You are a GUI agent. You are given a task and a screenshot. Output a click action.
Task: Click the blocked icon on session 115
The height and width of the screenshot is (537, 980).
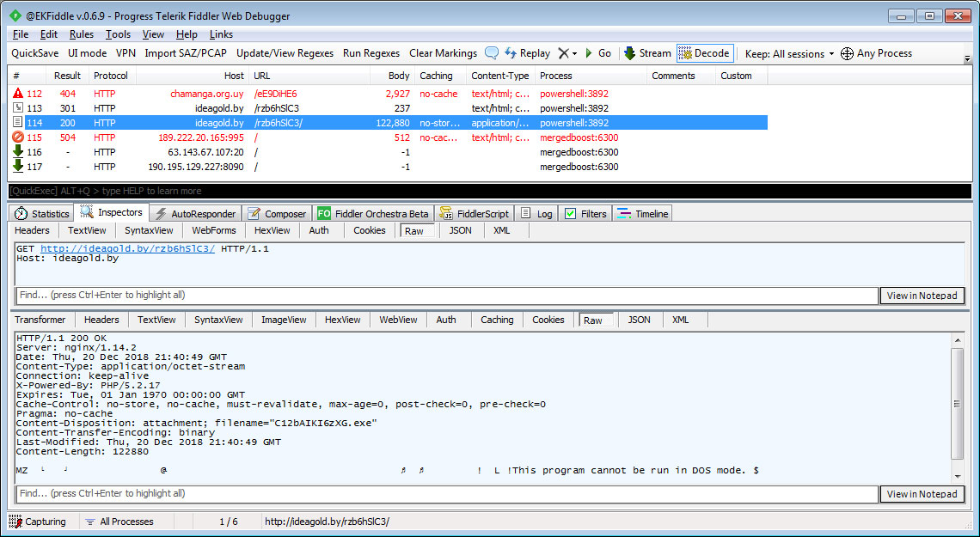[x=18, y=137]
